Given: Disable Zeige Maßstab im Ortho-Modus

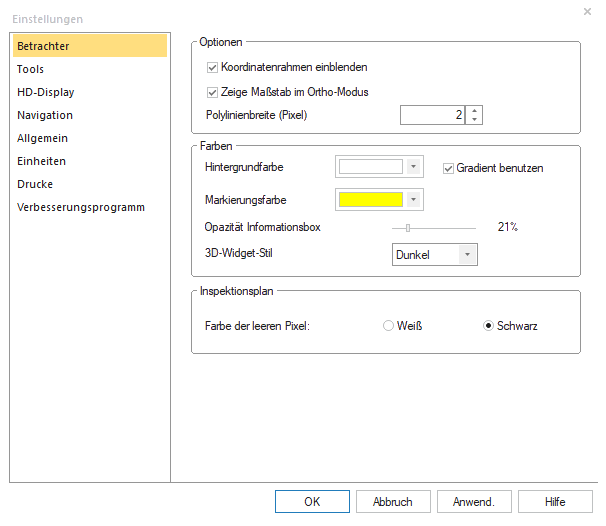Looking at the screenshot, I should (212, 92).
